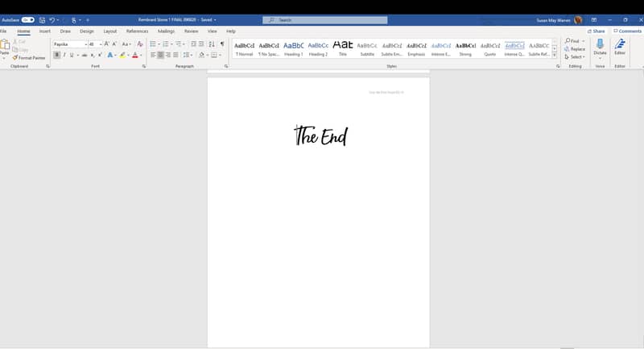Click the Save icon in title bar
This screenshot has width=644, height=349.
[41, 19]
